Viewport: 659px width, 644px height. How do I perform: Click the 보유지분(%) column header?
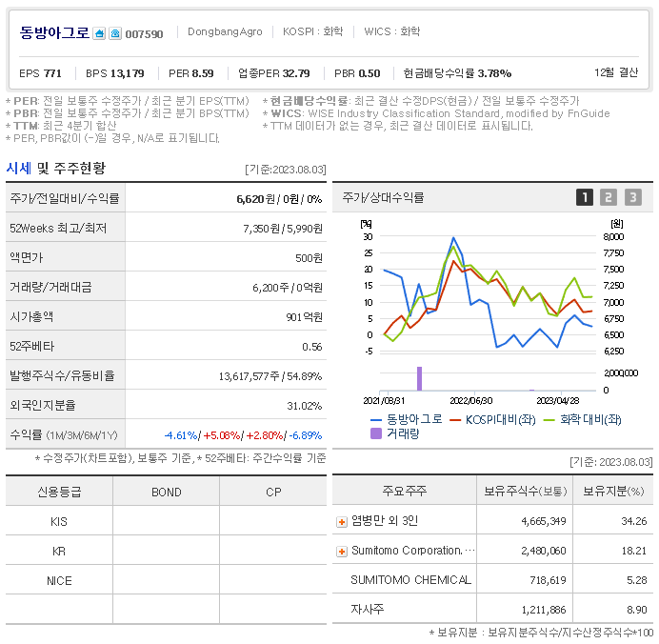coord(613,491)
